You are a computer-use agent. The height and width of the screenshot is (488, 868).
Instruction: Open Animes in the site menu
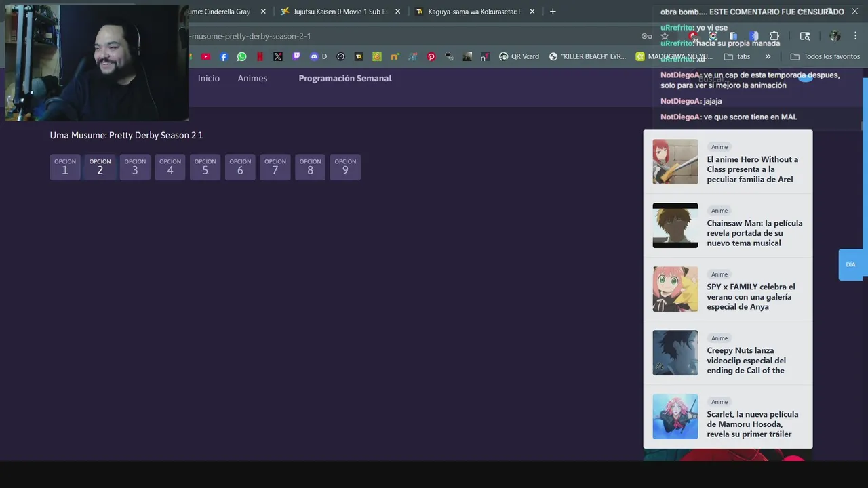point(252,78)
